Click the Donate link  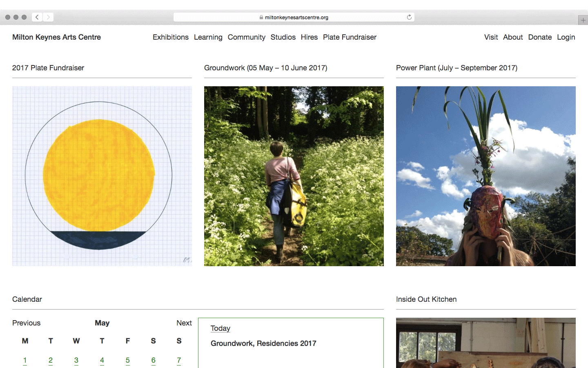click(540, 37)
